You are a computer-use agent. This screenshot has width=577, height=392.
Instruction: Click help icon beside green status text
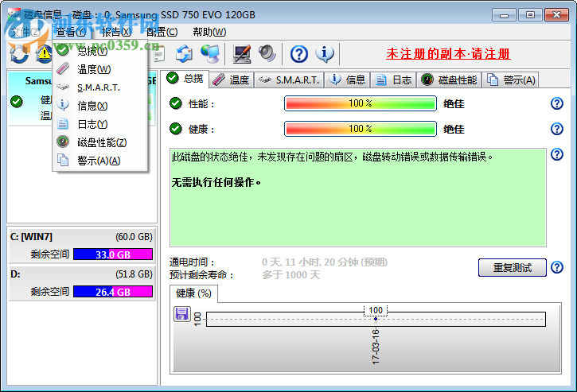point(557,154)
